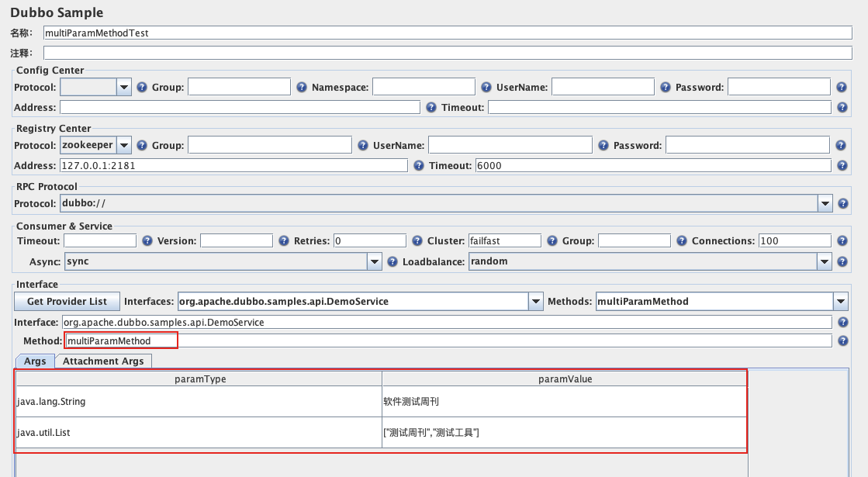Open help for Registry Center UserName
The height and width of the screenshot is (477, 868).
coord(603,145)
